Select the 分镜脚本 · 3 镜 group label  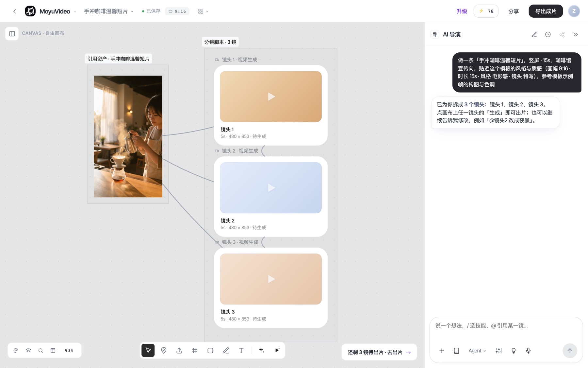pyautogui.click(x=220, y=42)
